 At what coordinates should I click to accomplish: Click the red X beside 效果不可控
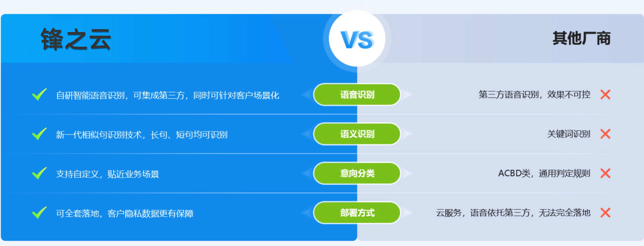coord(605,95)
